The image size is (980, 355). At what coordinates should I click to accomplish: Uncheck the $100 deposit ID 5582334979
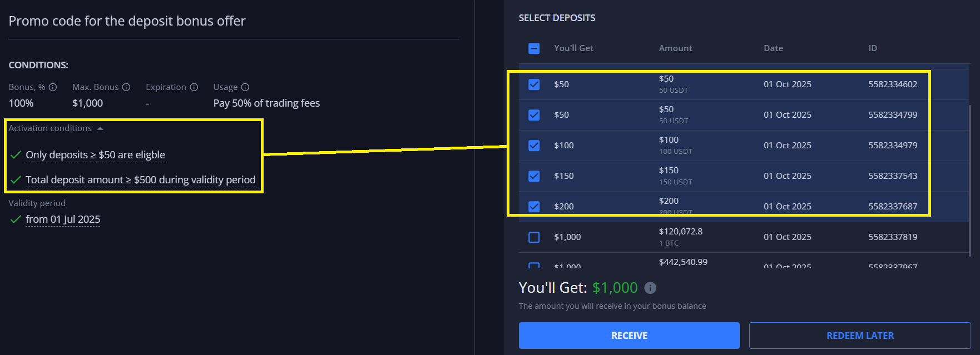534,146
